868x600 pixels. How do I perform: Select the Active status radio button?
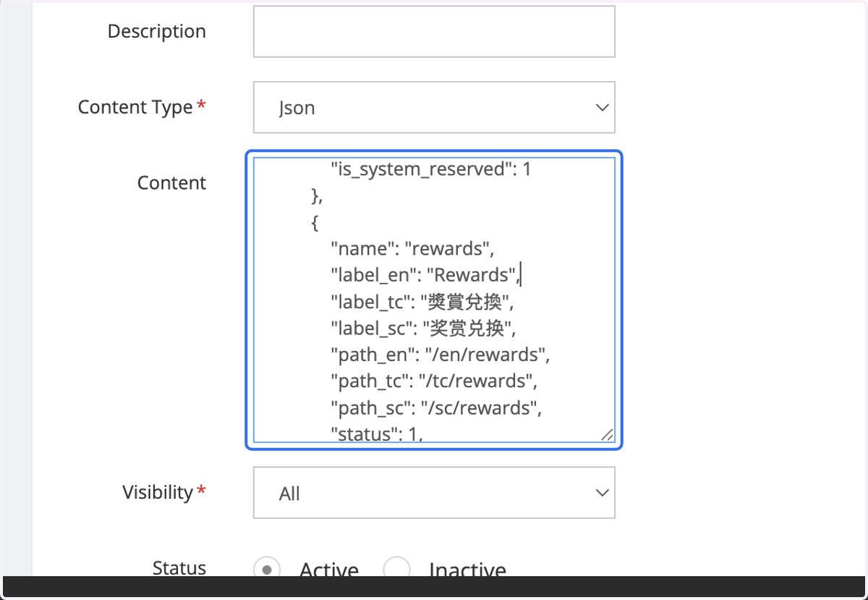pos(267,570)
